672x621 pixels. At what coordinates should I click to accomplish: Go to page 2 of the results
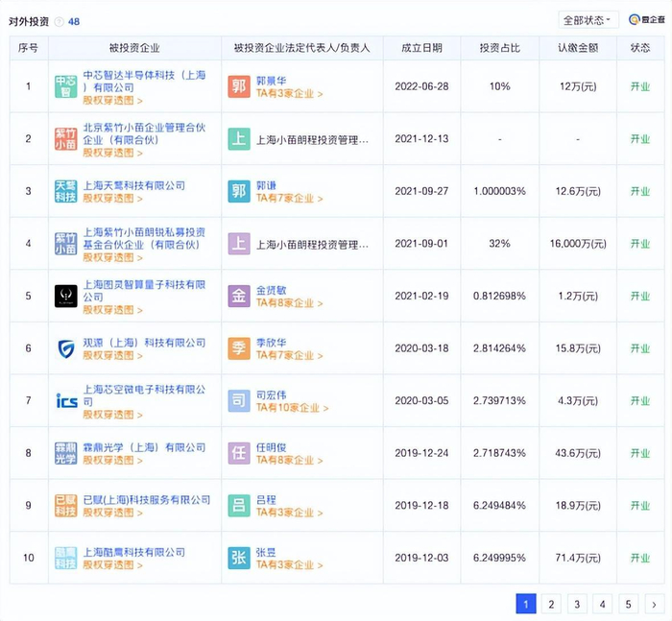click(551, 604)
